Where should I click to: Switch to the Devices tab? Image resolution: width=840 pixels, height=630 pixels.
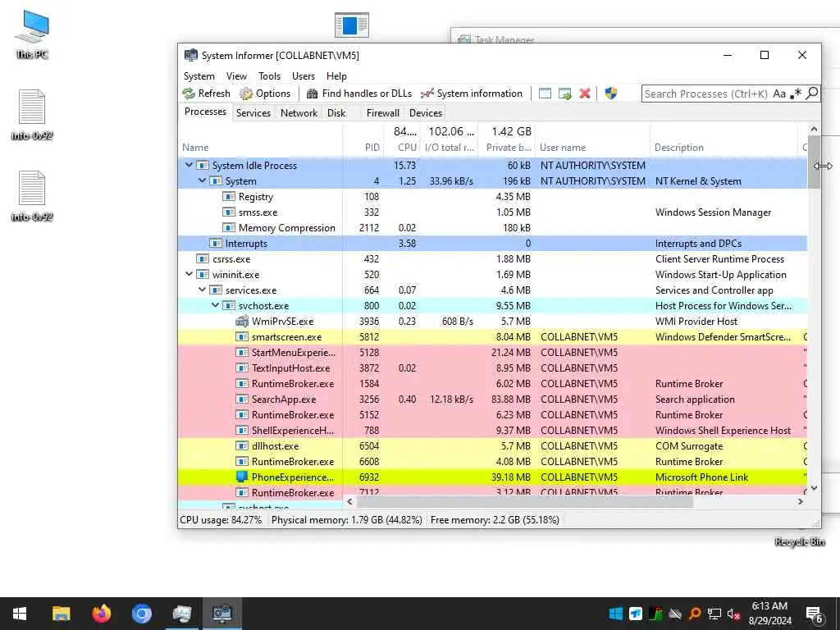pos(426,113)
